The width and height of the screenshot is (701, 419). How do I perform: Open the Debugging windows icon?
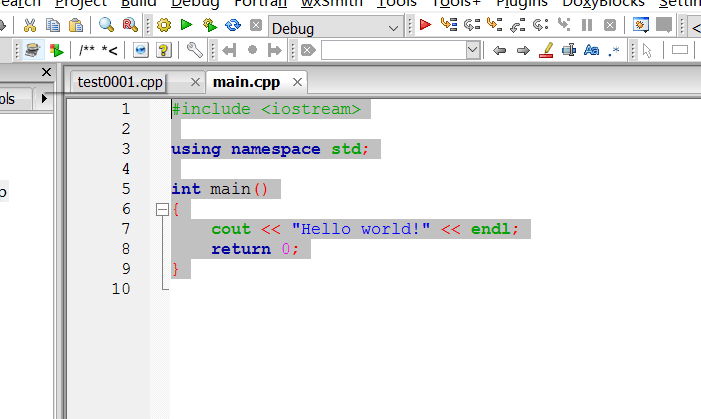pos(641,25)
